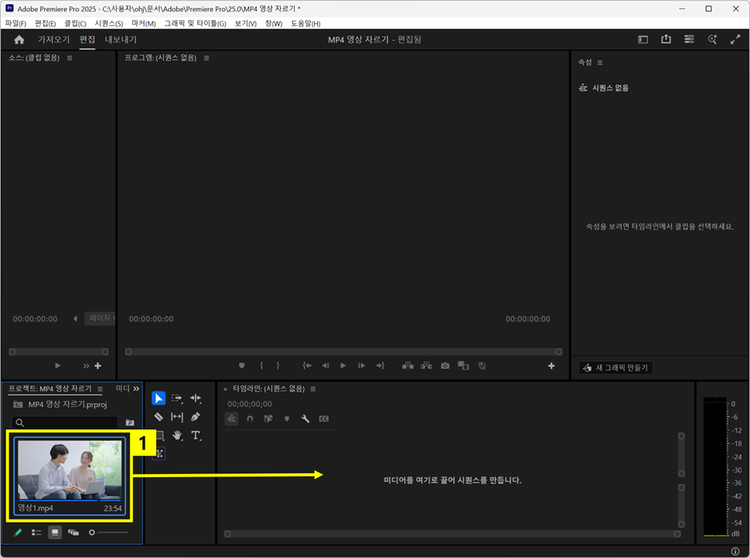Select the Track Select Forward tool
750x558 pixels.
click(x=177, y=398)
